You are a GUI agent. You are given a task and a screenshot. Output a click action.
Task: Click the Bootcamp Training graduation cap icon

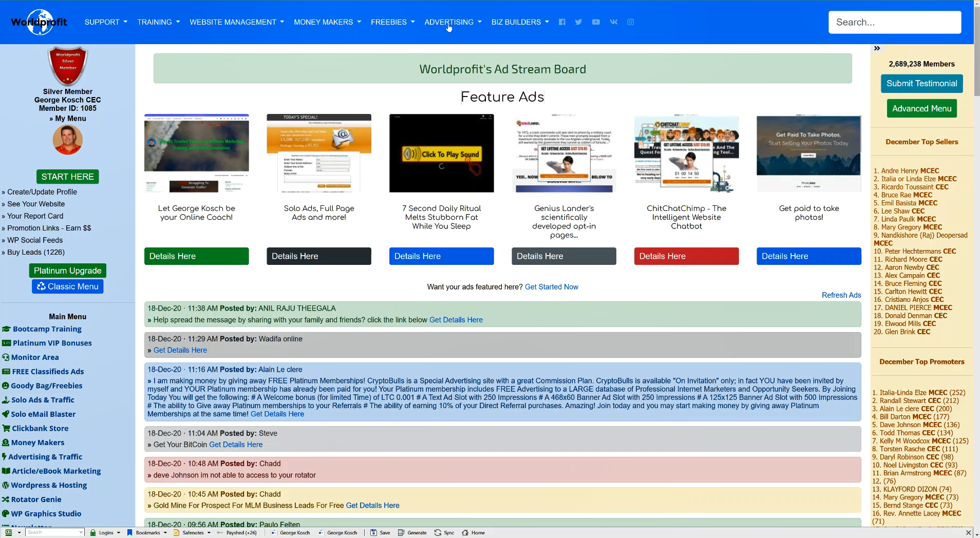[6, 329]
